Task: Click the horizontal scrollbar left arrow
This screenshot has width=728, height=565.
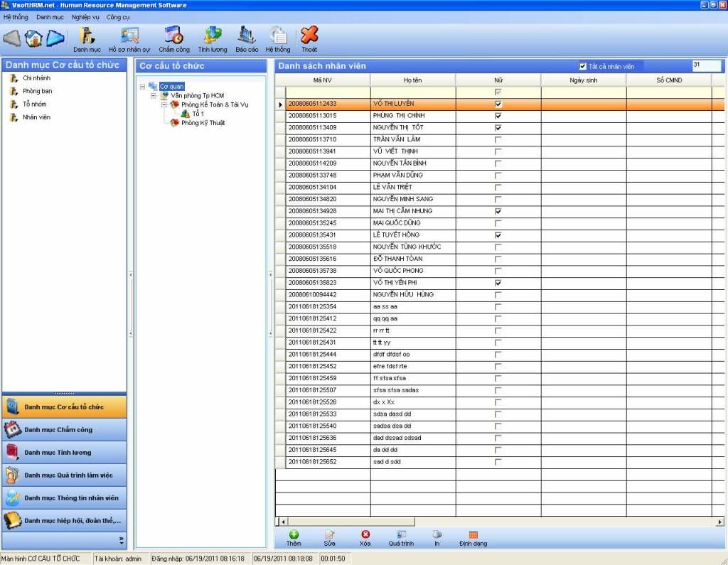Action: point(282,522)
